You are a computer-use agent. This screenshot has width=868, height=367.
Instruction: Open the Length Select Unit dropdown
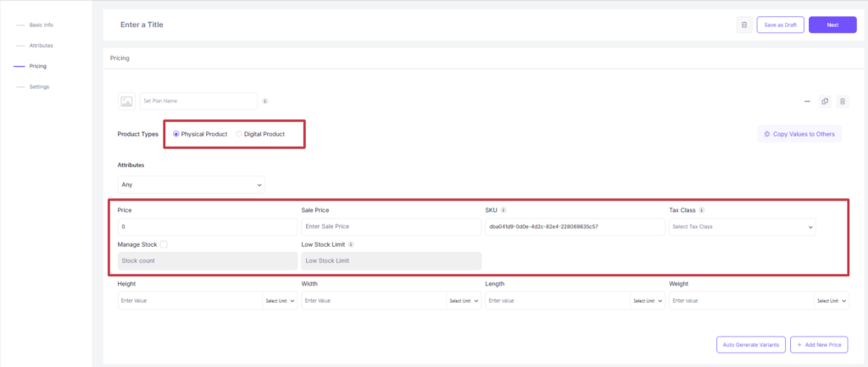[x=648, y=301]
